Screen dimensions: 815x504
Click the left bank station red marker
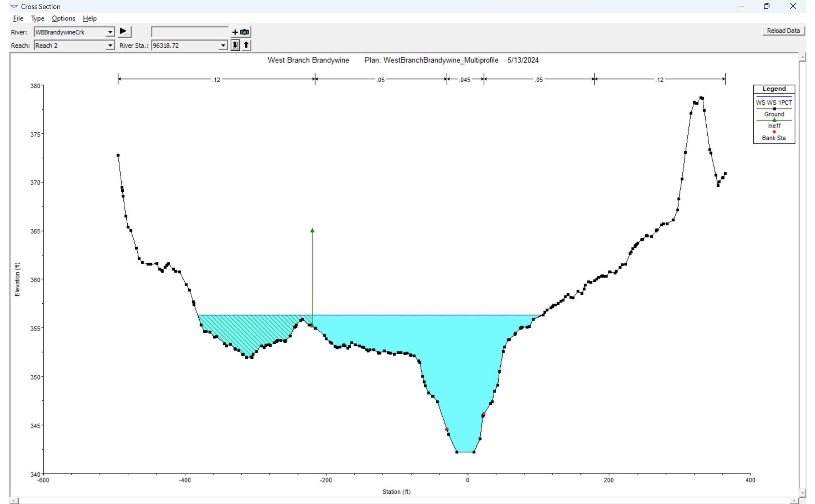(446, 429)
